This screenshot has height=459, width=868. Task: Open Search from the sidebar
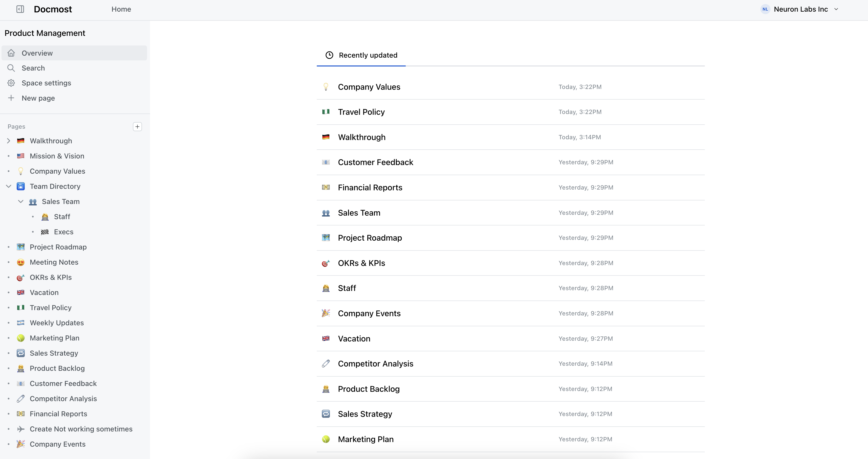74,68
